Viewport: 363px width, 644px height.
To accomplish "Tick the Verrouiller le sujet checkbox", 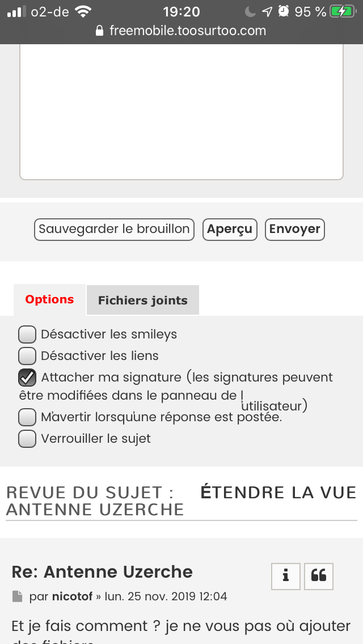I will pyautogui.click(x=27, y=439).
